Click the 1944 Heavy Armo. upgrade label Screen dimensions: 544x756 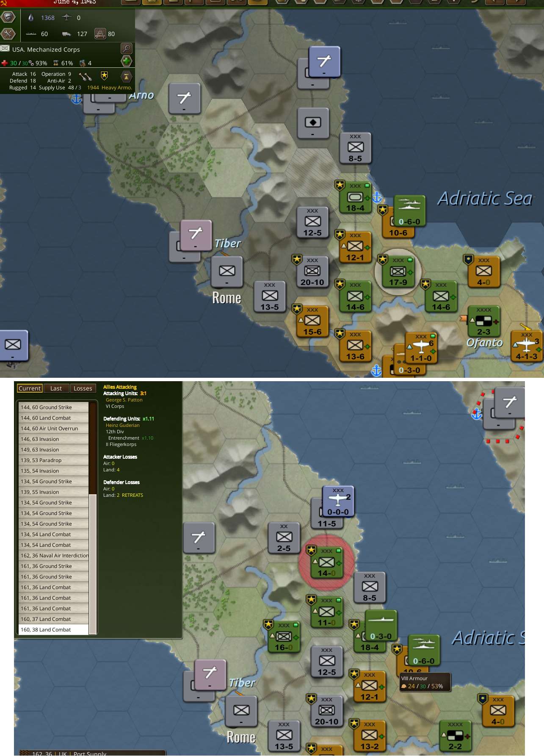coord(110,88)
